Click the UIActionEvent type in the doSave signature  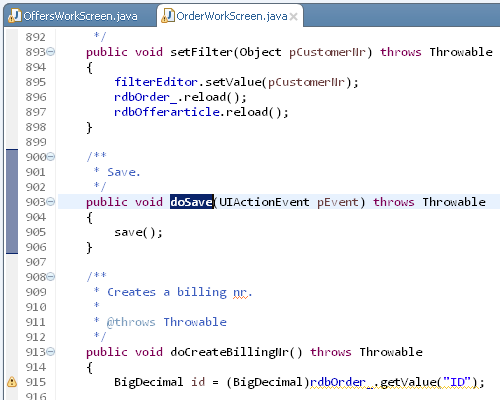[x=264, y=202]
